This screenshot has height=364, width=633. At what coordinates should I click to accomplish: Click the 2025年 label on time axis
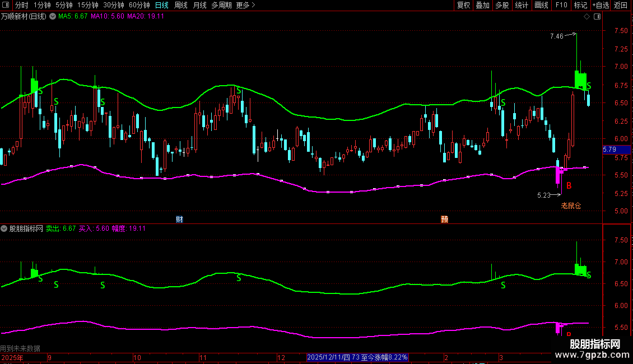(x=12, y=357)
